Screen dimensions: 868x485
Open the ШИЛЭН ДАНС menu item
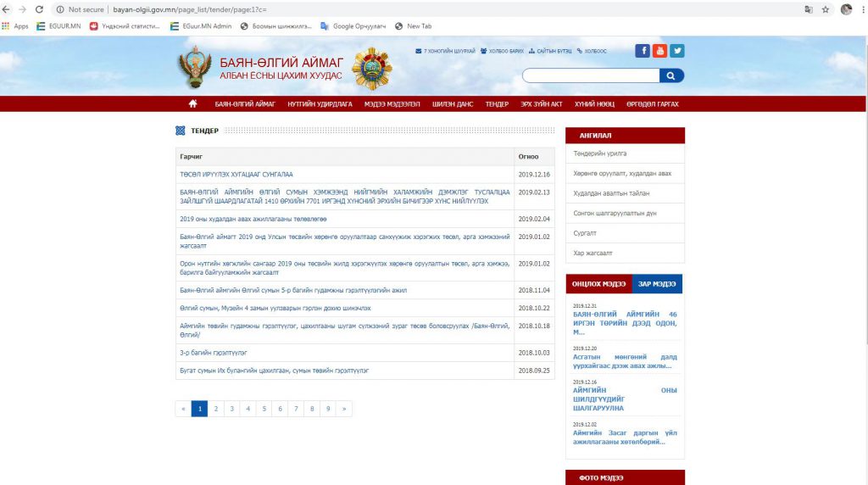[452, 103]
